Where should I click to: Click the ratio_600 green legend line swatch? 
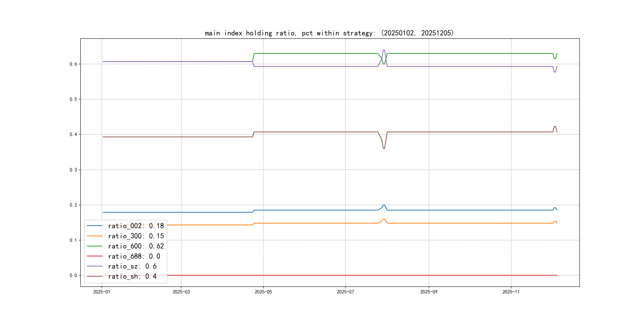coord(94,246)
